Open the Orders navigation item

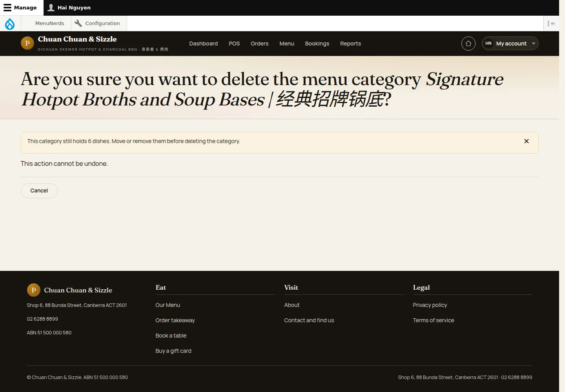click(x=259, y=44)
